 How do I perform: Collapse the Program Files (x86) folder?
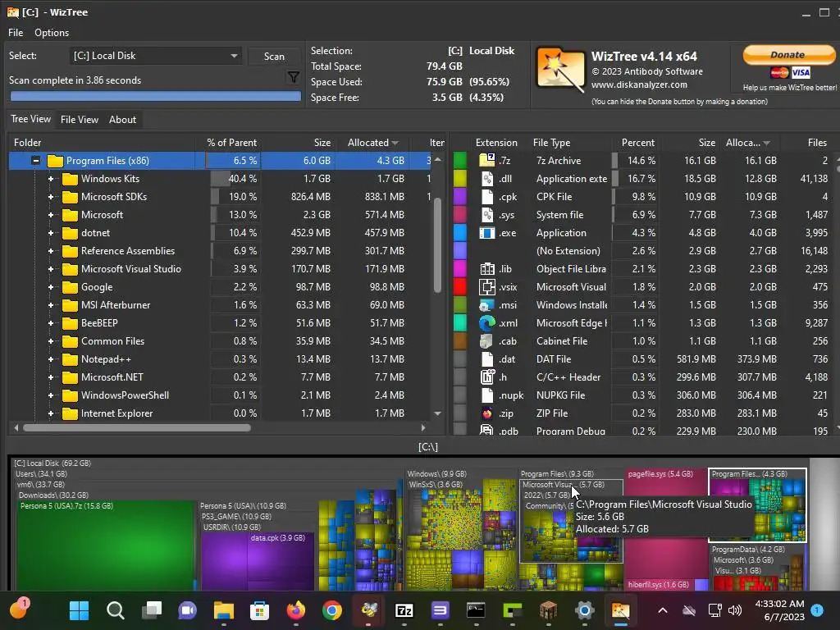click(36, 160)
